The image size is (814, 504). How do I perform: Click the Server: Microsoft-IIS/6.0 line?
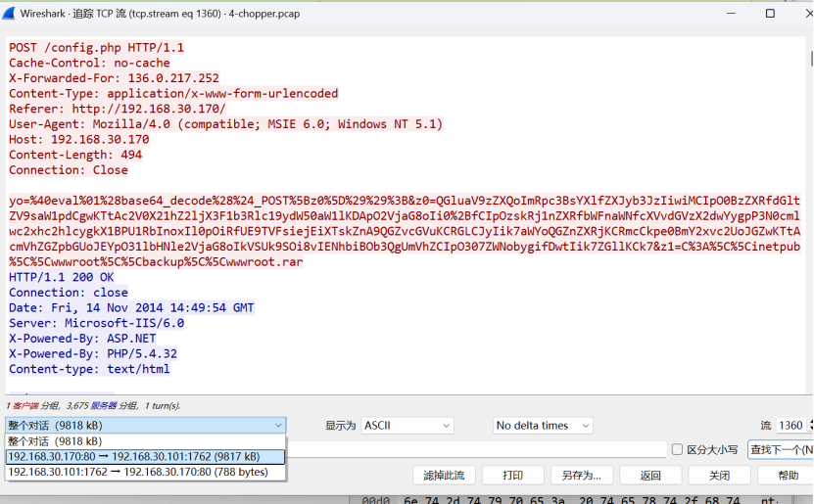[97, 323]
